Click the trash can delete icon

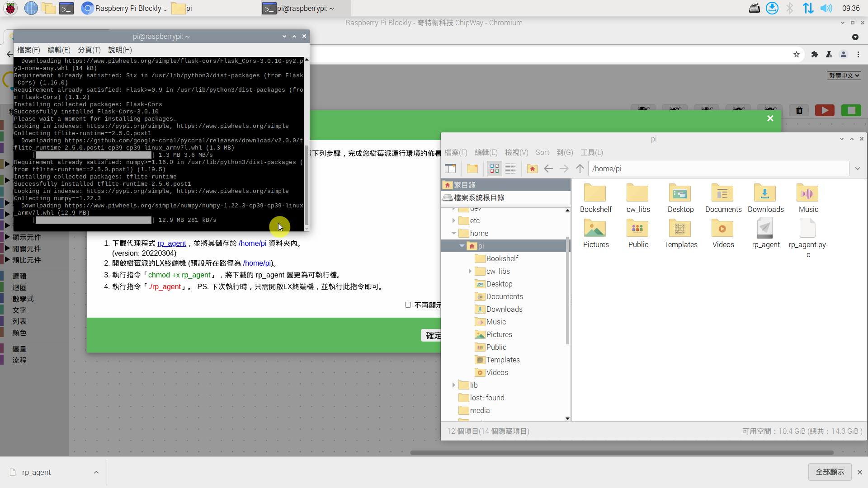click(x=799, y=110)
